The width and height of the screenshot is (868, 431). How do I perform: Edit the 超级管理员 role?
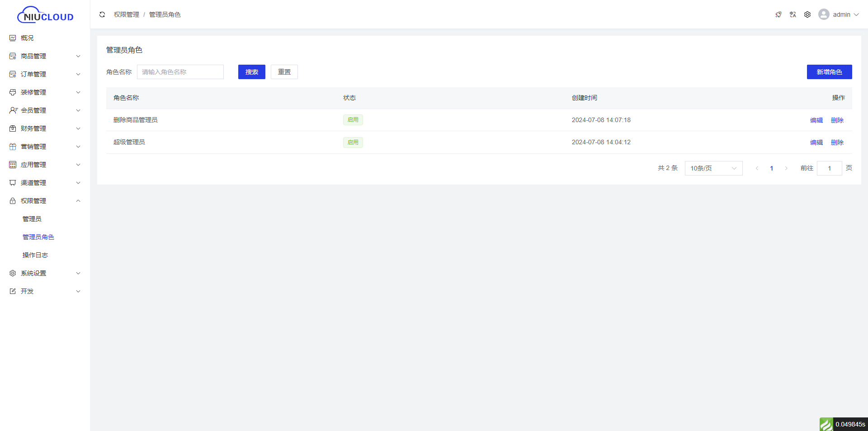click(816, 142)
